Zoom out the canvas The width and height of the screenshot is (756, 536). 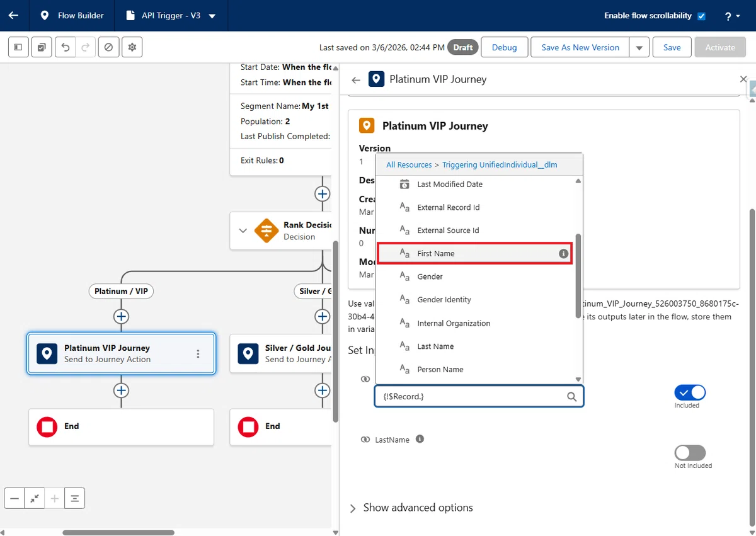click(x=14, y=498)
